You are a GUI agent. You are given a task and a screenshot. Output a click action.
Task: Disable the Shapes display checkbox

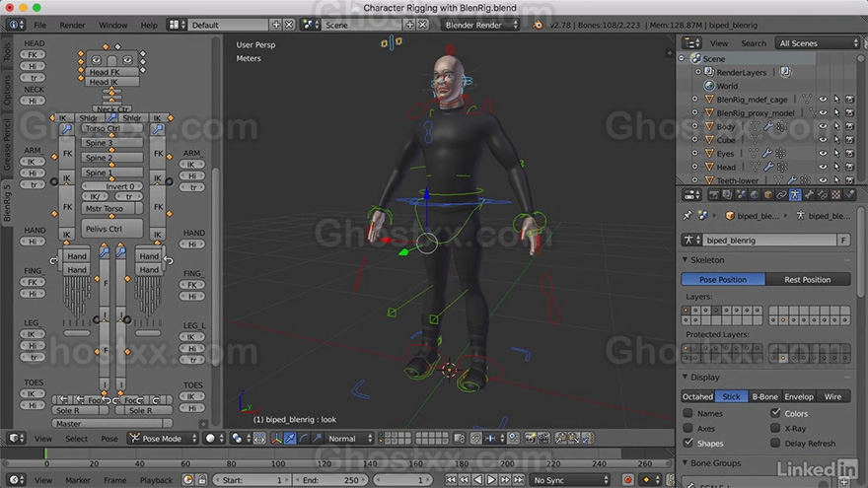tap(688, 443)
